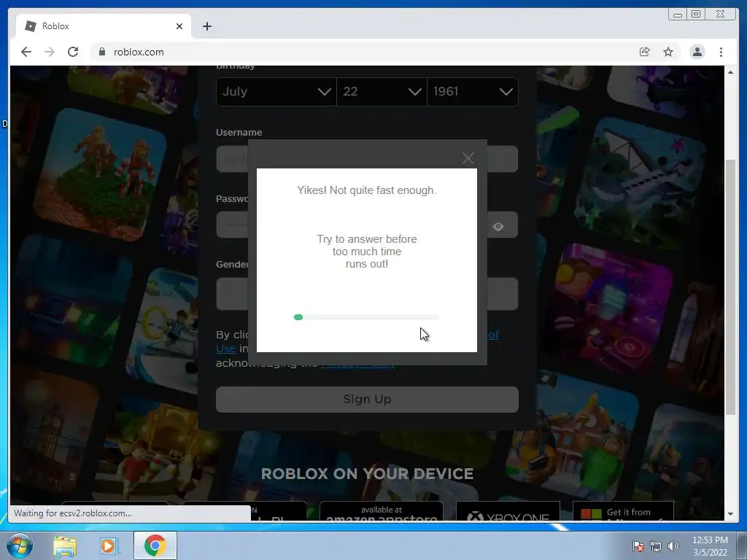Open the Windows Start menu
This screenshot has width=747, height=560.
tap(19, 545)
